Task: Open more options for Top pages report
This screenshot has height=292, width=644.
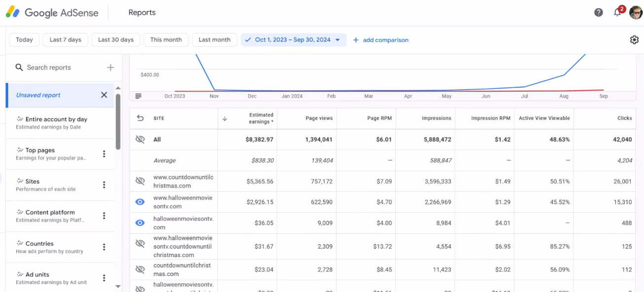Action: tap(104, 154)
